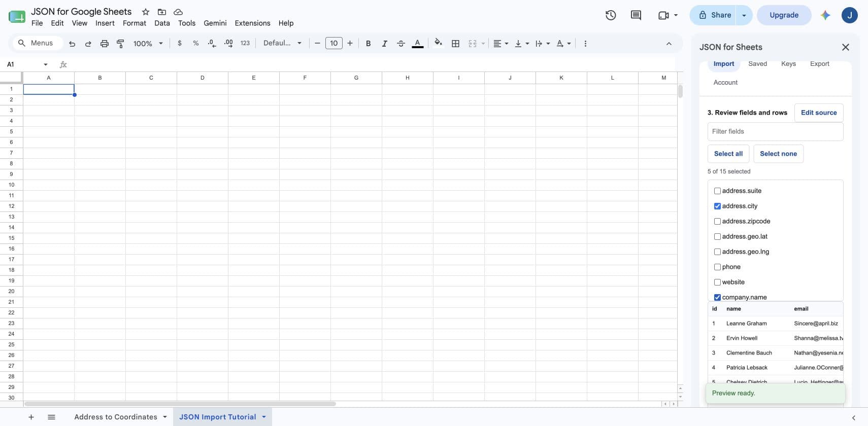Open more toolbar options (three dots)
868x426 pixels.
pos(585,44)
